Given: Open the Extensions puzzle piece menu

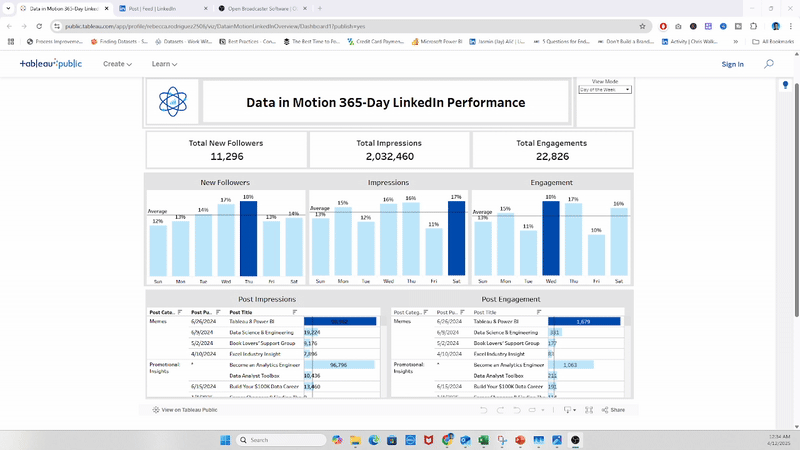Looking at the screenshot, I should pyautogui.click(x=753, y=26).
